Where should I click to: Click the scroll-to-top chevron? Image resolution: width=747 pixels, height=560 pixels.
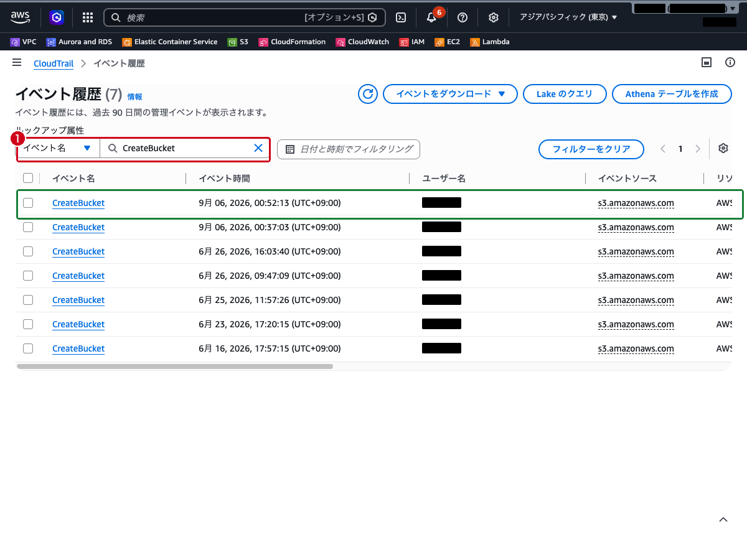723,520
